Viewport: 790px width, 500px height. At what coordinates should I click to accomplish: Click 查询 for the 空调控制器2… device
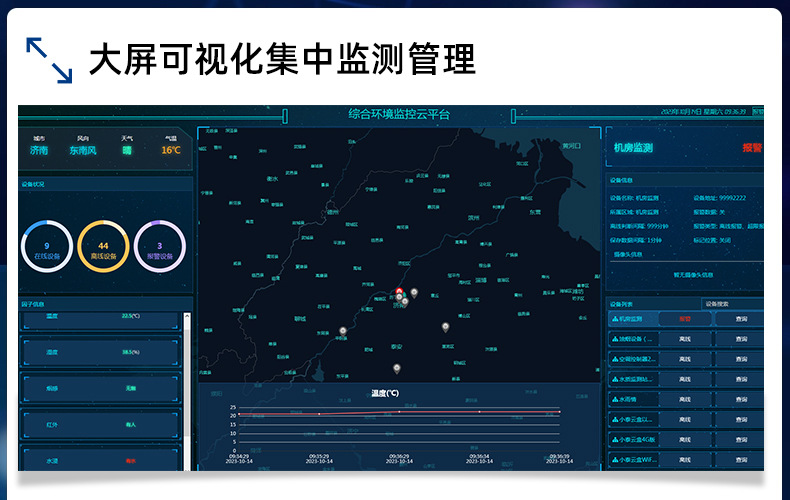tap(741, 359)
